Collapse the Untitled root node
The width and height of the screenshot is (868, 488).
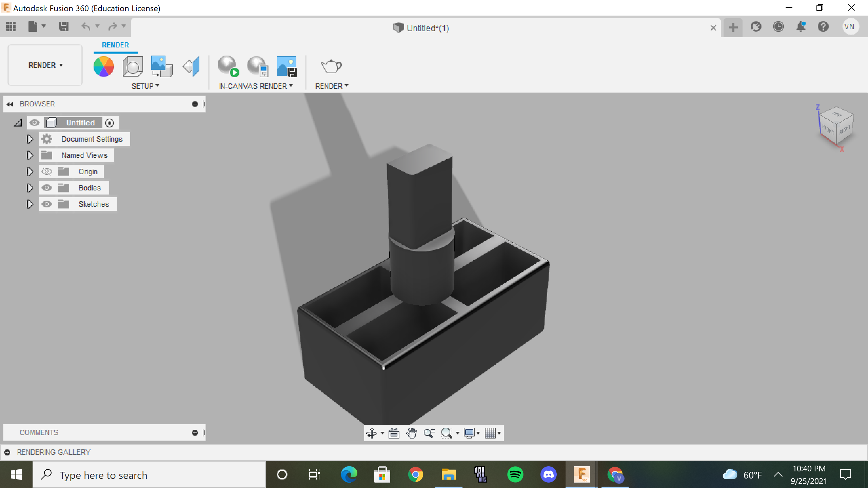(18, 123)
